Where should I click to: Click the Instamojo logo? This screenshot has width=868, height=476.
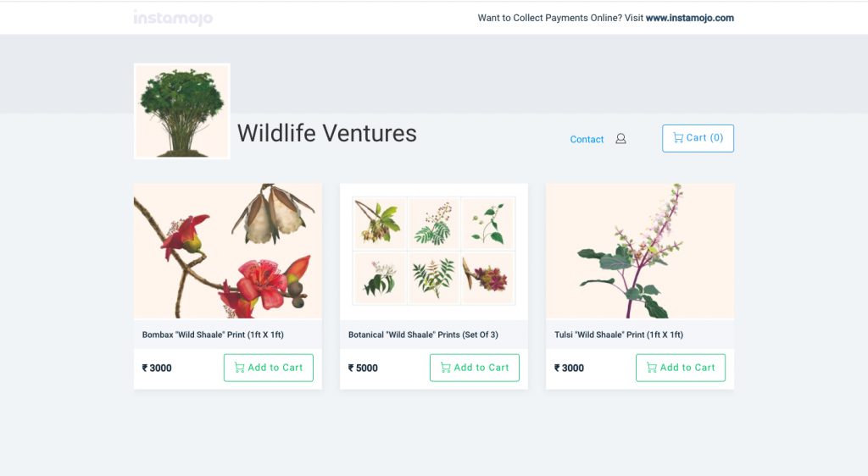click(x=173, y=18)
